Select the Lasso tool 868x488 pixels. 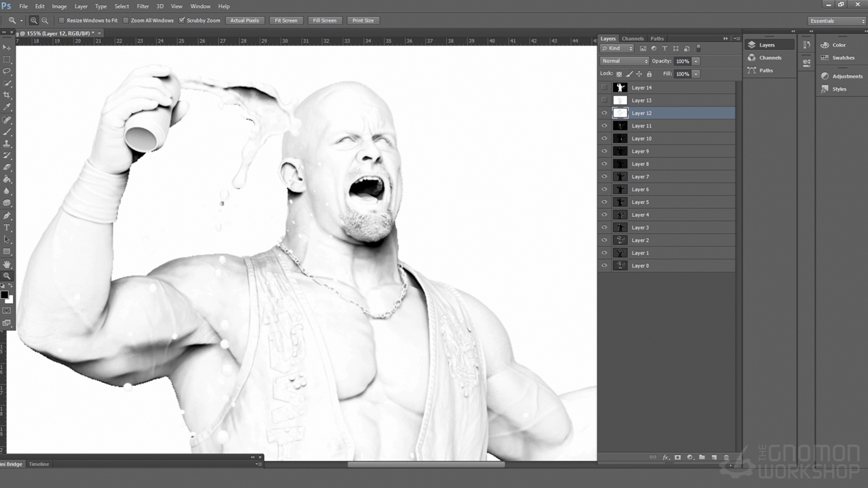pos(7,71)
